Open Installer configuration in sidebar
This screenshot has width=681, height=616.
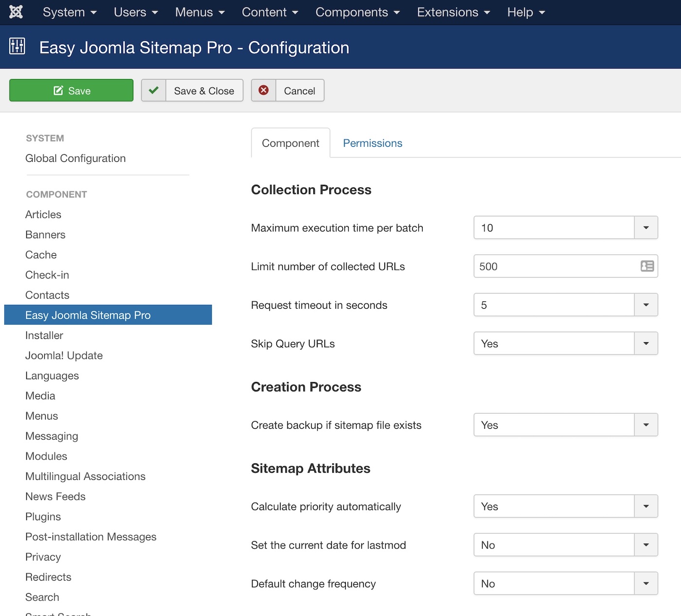pyautogui.click(x=44, y=335)
